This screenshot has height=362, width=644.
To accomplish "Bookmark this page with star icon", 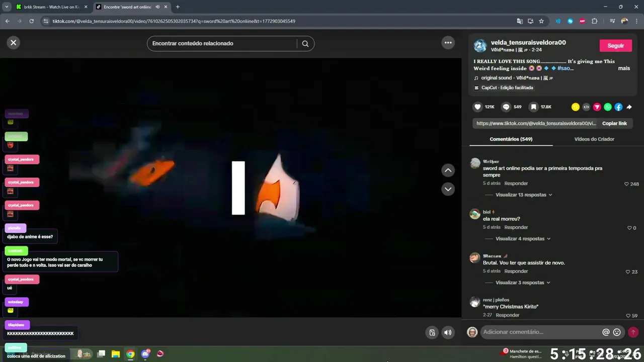I will click(x=541, y=21).
